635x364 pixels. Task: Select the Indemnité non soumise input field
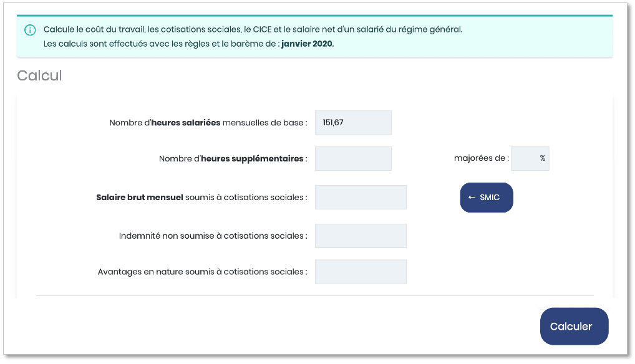(x=361, y=236)
